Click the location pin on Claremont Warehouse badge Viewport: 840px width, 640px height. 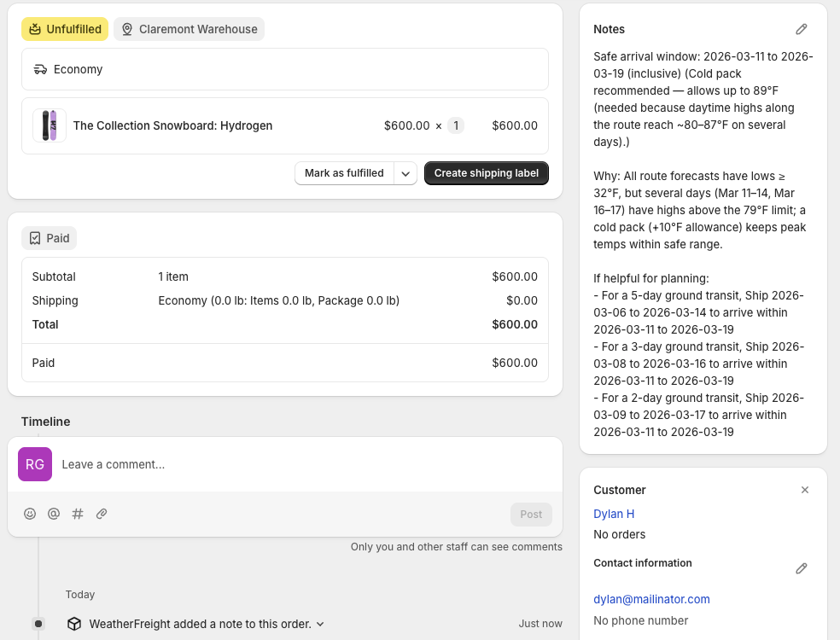pos(126,28)
